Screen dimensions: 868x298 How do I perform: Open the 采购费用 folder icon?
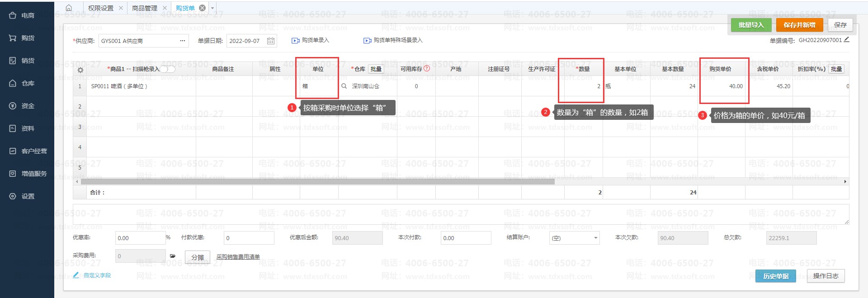tap(172, 256)
